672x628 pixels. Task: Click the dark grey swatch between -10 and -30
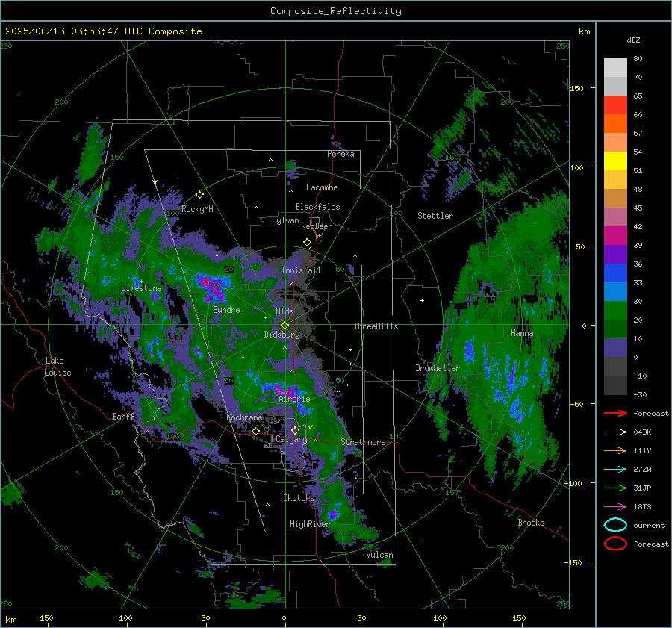point(615,385)
